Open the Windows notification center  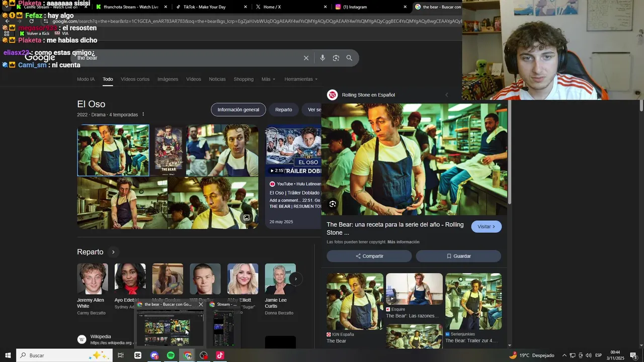633,355
